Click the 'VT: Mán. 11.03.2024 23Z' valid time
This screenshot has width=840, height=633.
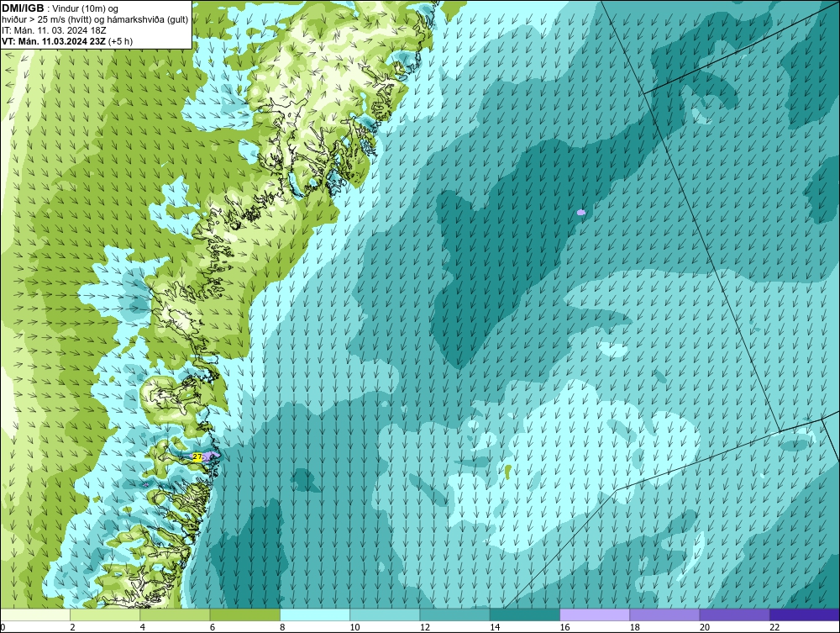tap(54, 40)
